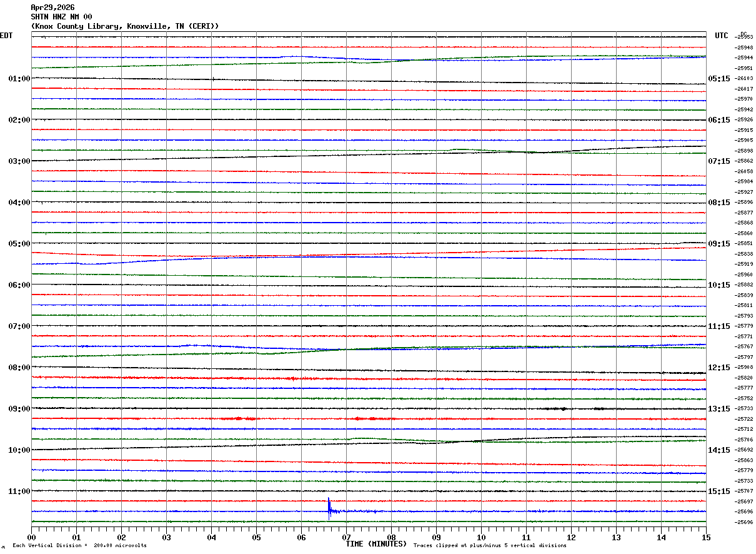Click the '01:00' EDT hour label
The image size is (756, 554).
pos(19,79)
